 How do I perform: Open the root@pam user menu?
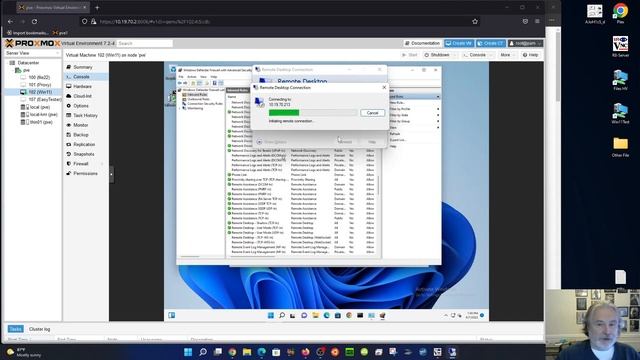(525, 43)
